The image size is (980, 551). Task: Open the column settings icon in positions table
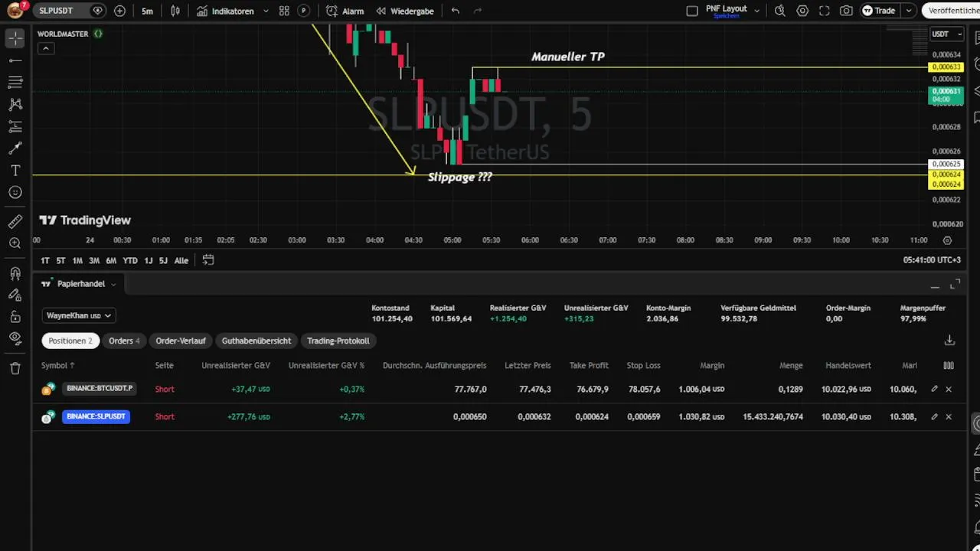tap(949, 366)
